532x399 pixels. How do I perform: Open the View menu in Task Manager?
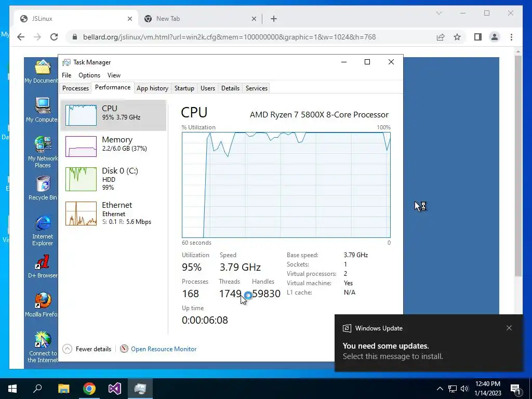tap(114, 75)
